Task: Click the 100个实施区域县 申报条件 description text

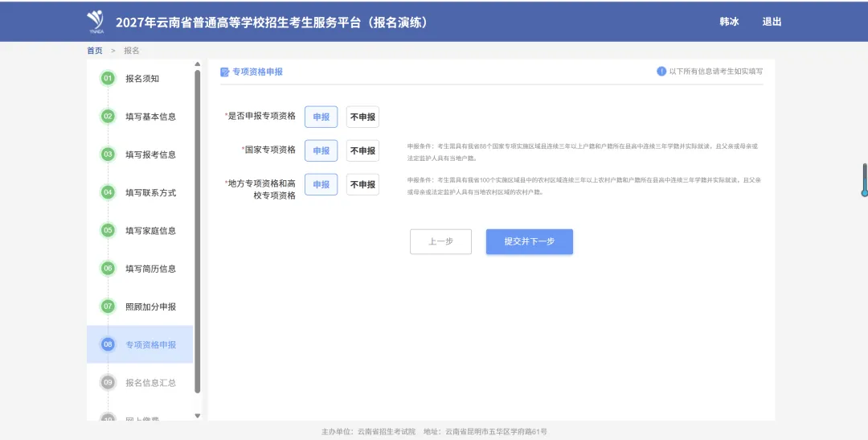Action: point(584,186)
